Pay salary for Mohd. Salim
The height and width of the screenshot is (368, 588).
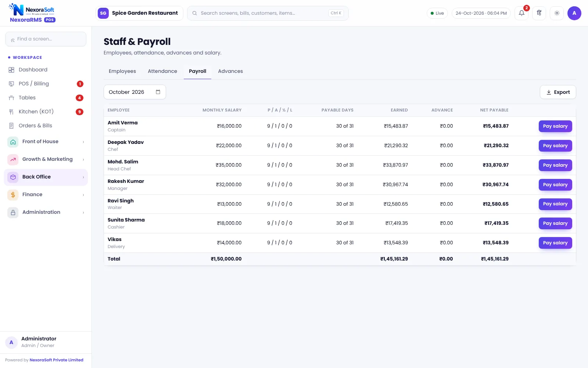click(555, 165)
